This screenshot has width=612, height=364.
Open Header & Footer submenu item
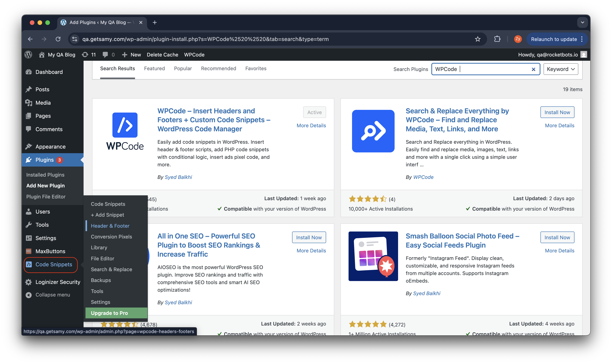(110, 226)
